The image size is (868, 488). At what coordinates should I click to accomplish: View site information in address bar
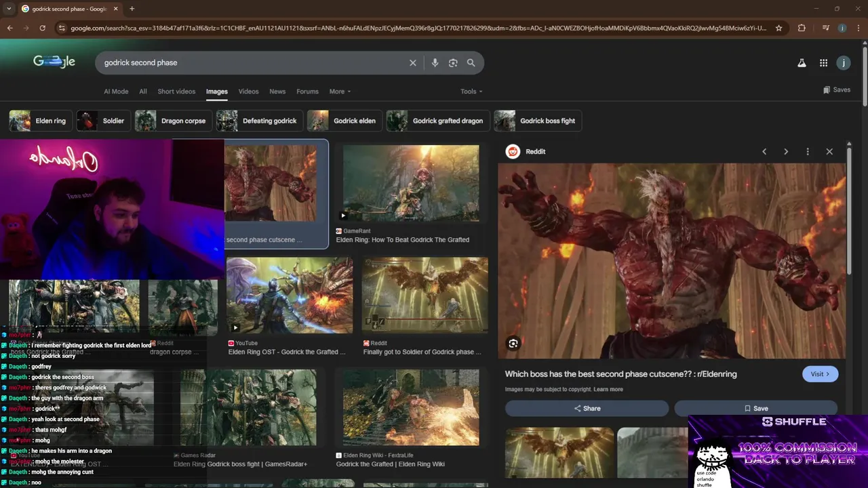[62, 28]
